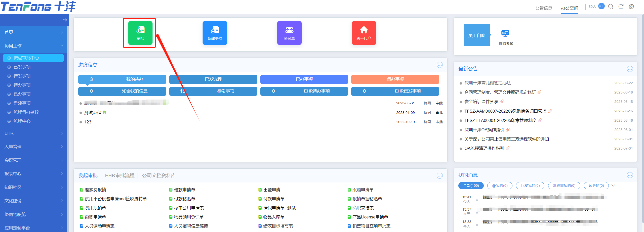Click the TenFong 十沣 logo

[38, 7]
